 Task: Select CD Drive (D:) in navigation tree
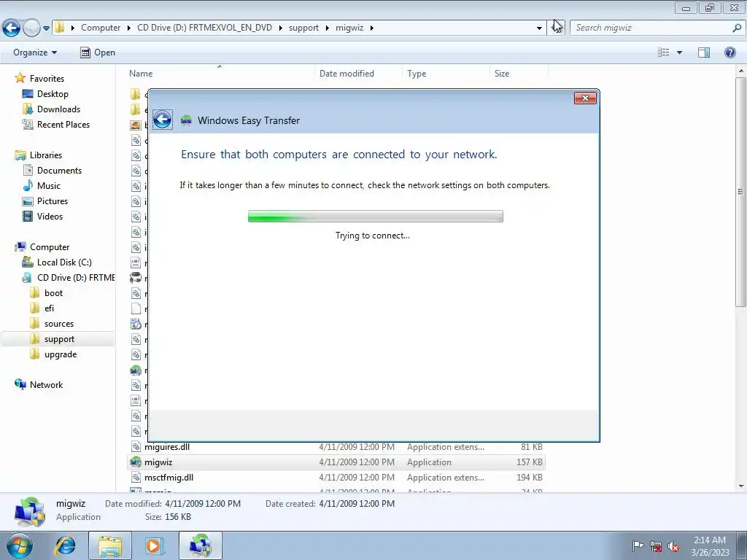tap(76, 278)
